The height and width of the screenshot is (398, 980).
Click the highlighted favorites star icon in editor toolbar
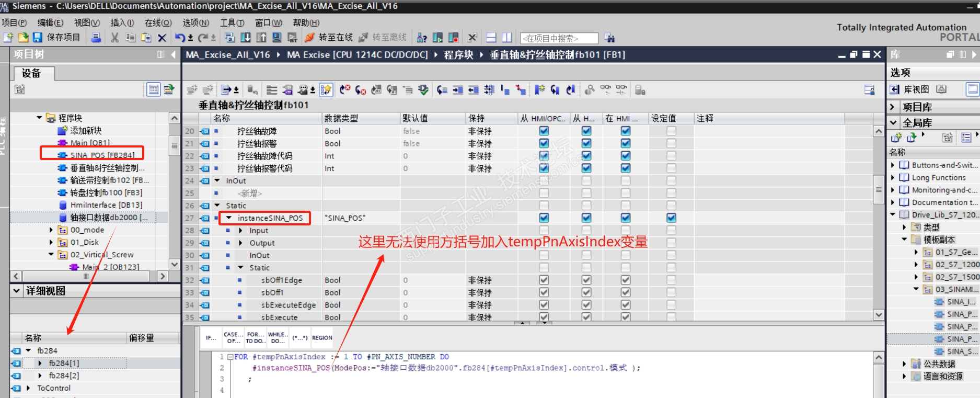coord(326,90)
